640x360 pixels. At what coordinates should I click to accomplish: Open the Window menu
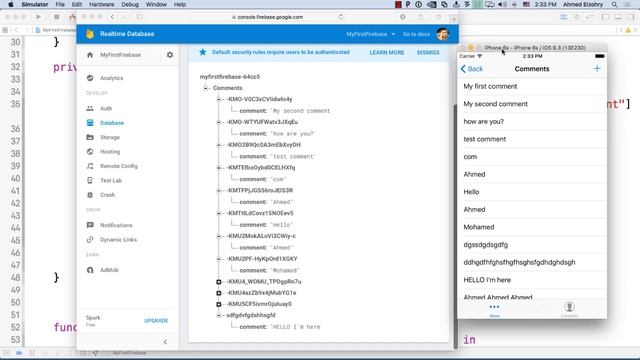(x=156, y=4)
